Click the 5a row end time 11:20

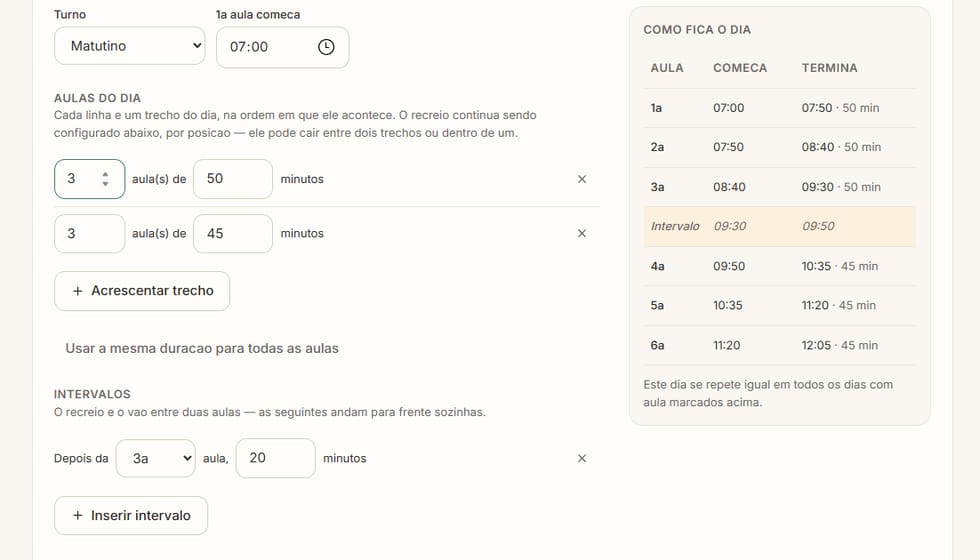(815, 306)
